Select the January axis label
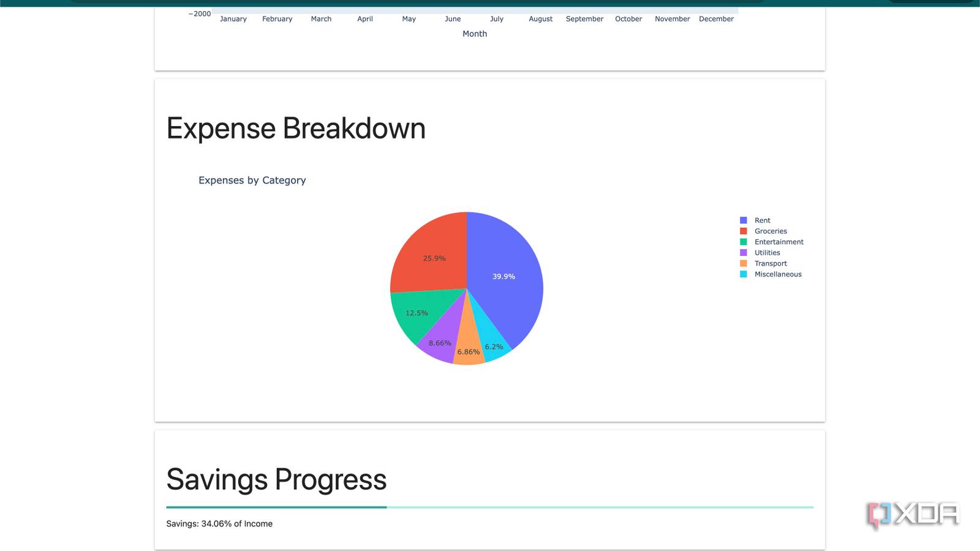Image resolution: width=980 pixels, height=551 pixels. point(233,18)
